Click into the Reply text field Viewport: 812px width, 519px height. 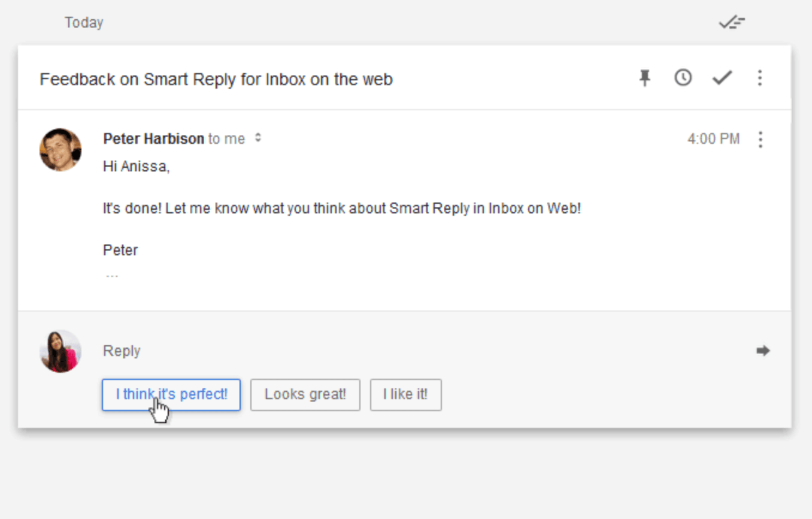[359, 351]
